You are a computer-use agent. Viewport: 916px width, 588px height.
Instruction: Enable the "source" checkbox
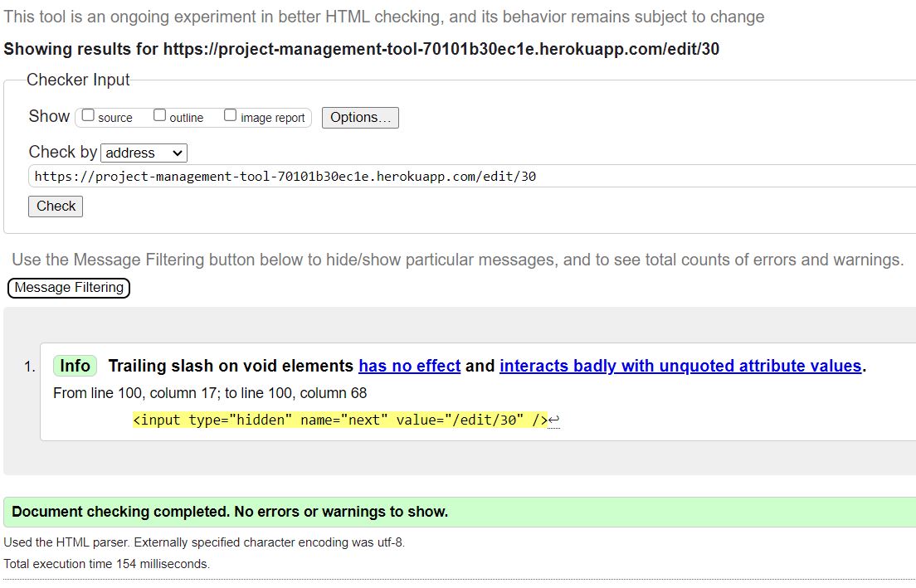click(87, 116)
